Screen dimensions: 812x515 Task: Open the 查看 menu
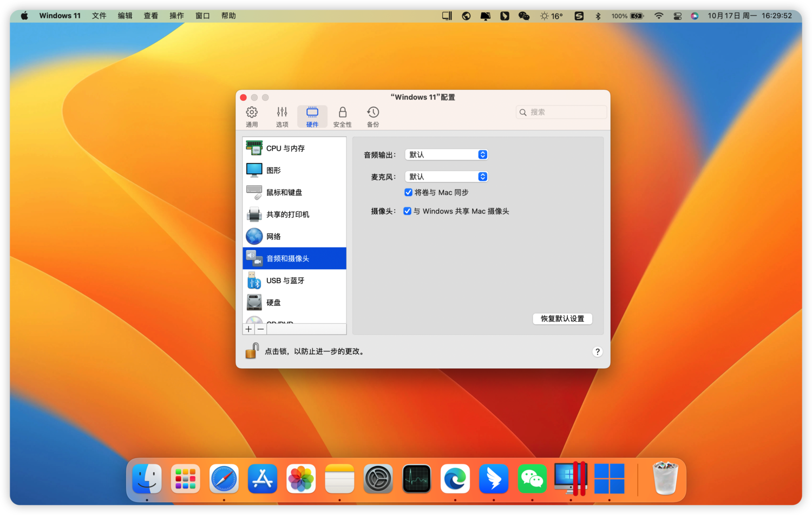click(151, 16)
